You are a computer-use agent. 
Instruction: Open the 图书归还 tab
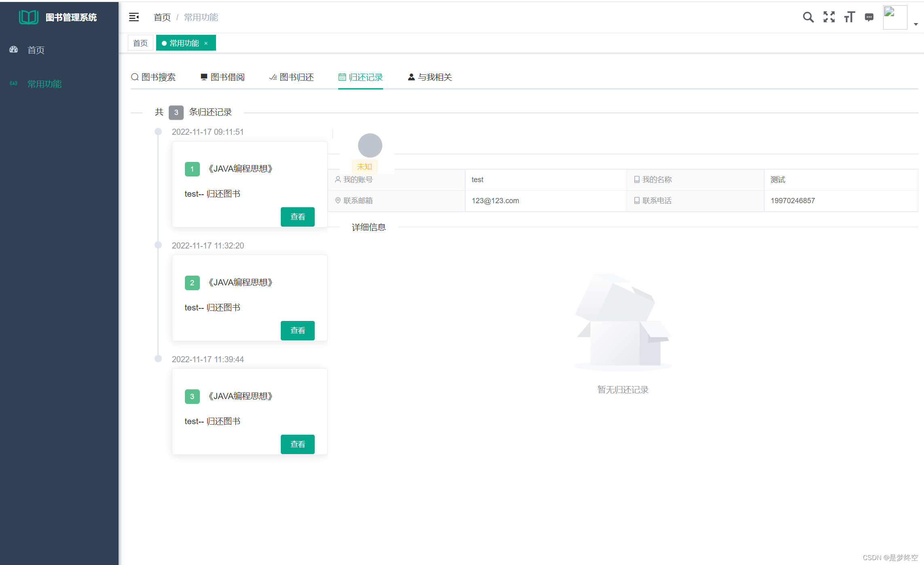pos(291,77)
